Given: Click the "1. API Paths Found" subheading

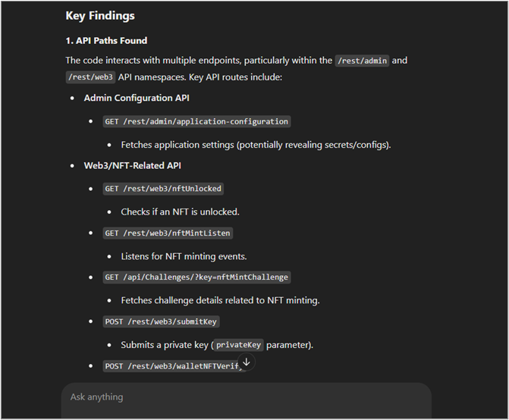Looking at the screenshot, I should point(106,40).
